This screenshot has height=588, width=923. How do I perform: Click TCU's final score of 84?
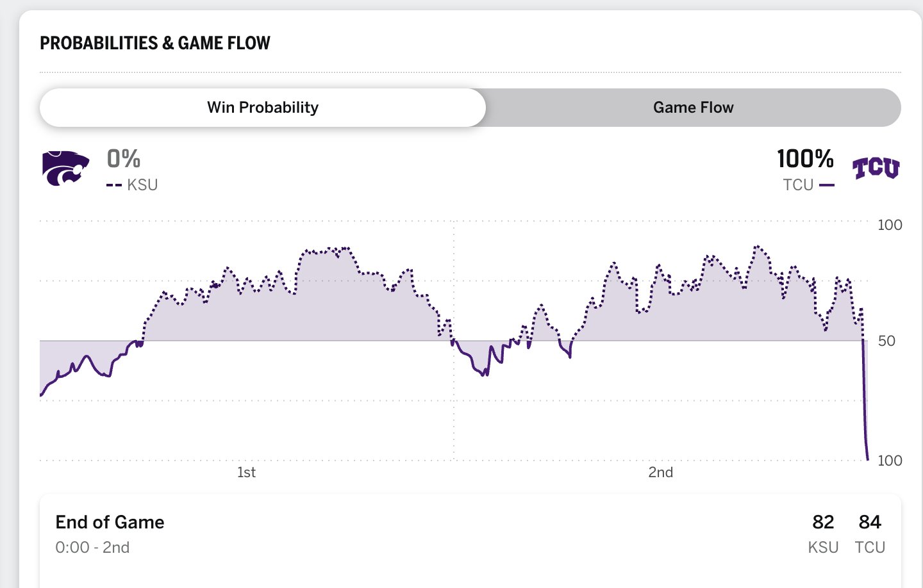(x=870, y=522)
